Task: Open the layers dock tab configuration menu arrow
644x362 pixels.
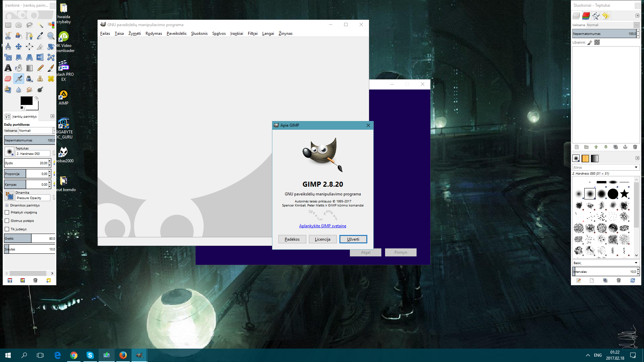Action: (637, 16)
